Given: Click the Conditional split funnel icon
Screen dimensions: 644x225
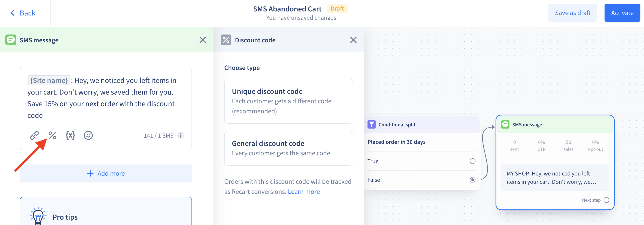Looking at the screenshot, I should click(x=372, y=124).
